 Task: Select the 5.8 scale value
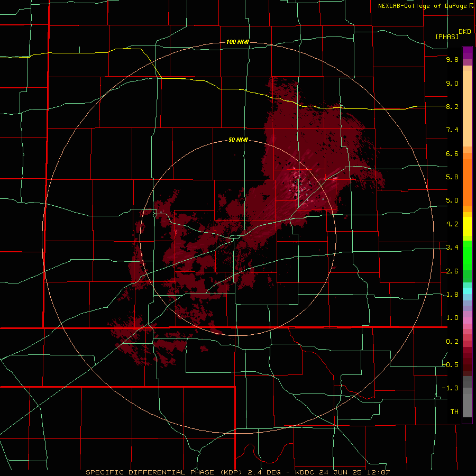tap(452, 177)
